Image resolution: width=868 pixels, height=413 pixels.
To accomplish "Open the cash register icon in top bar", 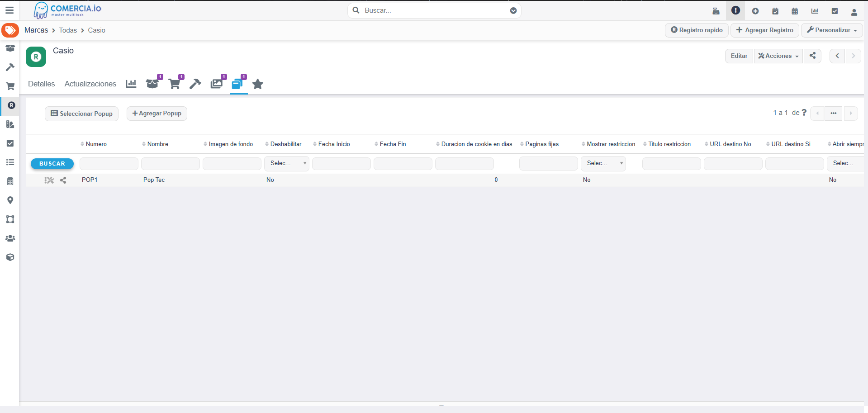I will (x=716, y=11).
